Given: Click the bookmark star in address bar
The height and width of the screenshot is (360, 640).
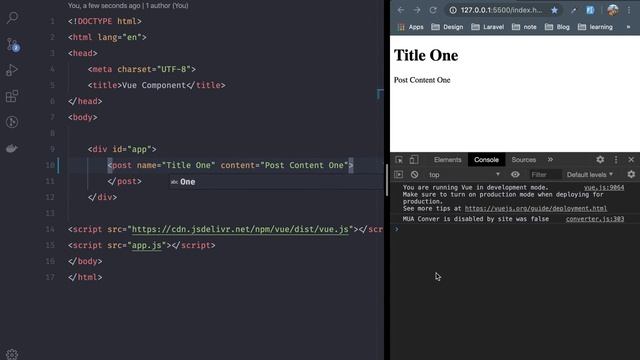Looking at the screenshot, I should [554, 10].
